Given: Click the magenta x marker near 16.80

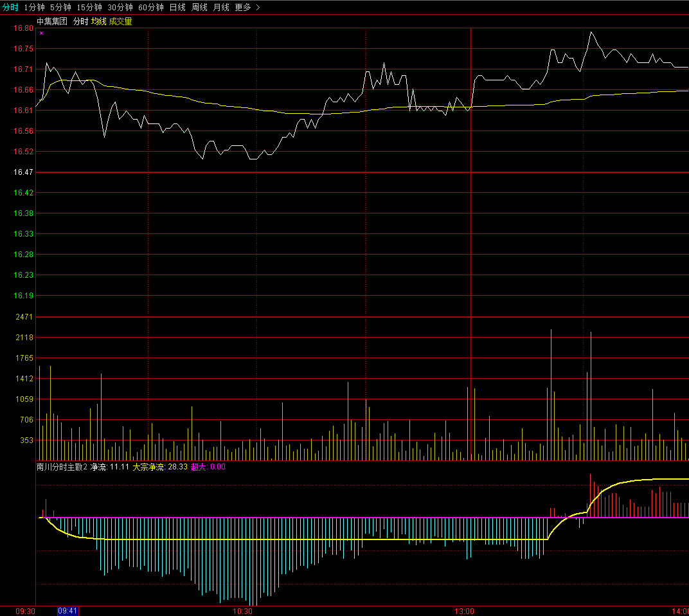Looking at the screenshot, I should tap(41, 33).
